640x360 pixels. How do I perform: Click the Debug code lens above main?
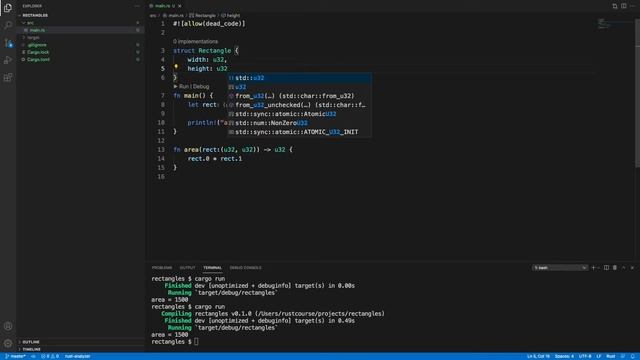pyautogui.click(x=201, y=87)
